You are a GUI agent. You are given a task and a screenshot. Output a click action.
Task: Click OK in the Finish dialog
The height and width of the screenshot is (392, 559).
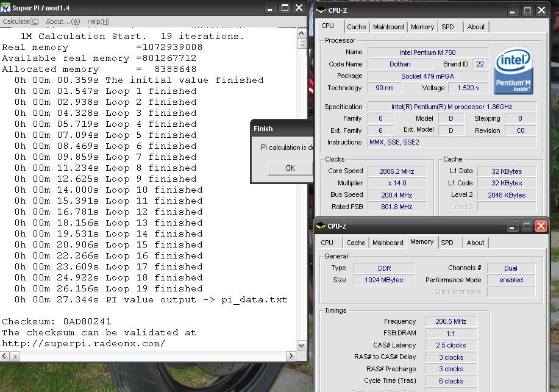[290, 168]
